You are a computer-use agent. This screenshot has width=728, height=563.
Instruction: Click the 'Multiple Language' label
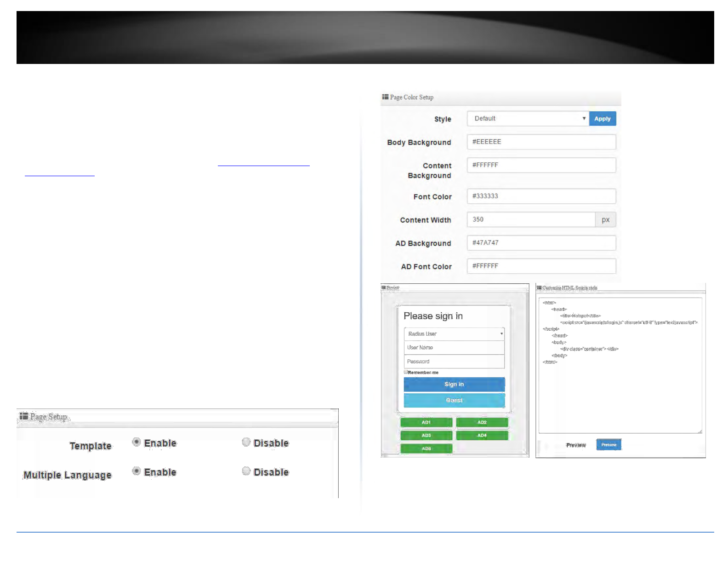click(68, 475)
